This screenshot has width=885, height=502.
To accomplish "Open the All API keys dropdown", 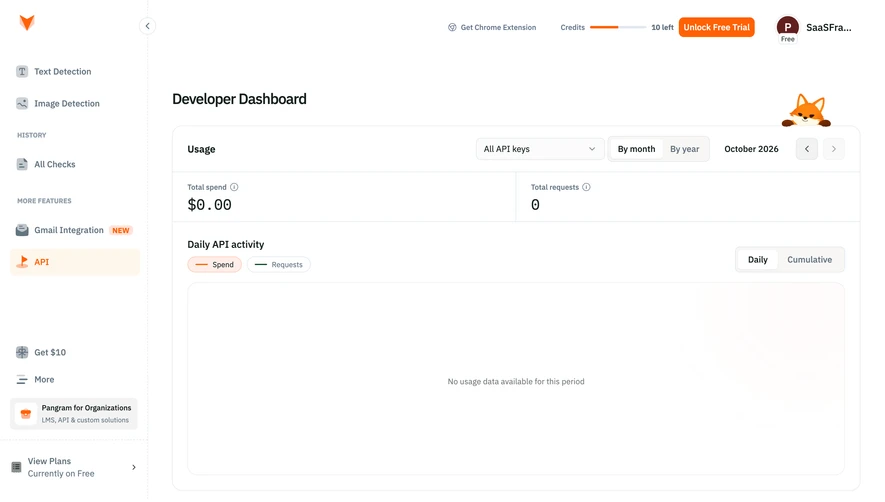I will click(540, 149).
